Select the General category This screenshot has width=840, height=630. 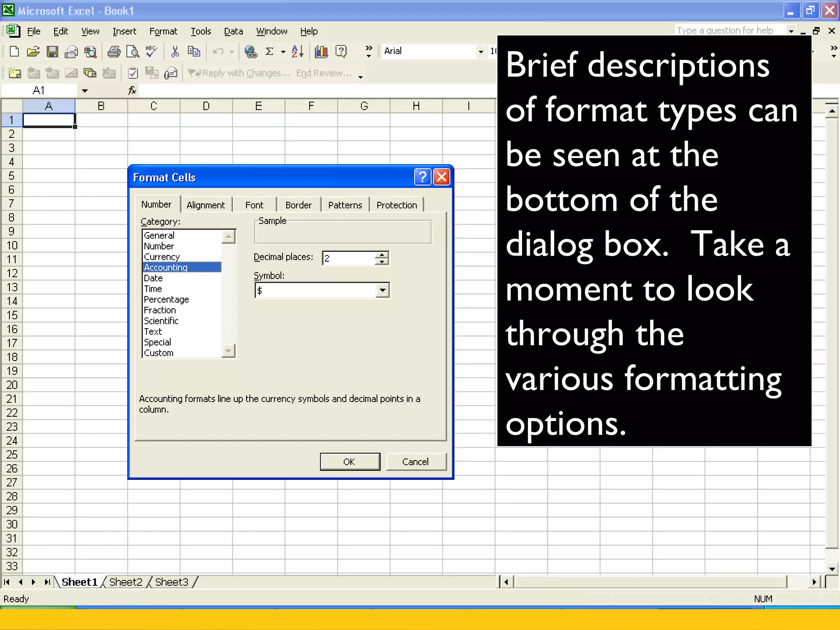pos(182,235)
